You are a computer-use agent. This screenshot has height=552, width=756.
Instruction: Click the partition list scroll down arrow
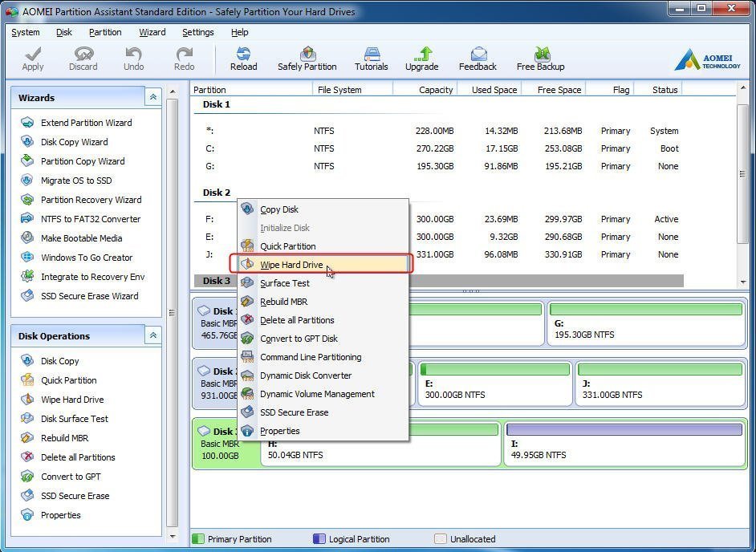[x=742, y=282]
